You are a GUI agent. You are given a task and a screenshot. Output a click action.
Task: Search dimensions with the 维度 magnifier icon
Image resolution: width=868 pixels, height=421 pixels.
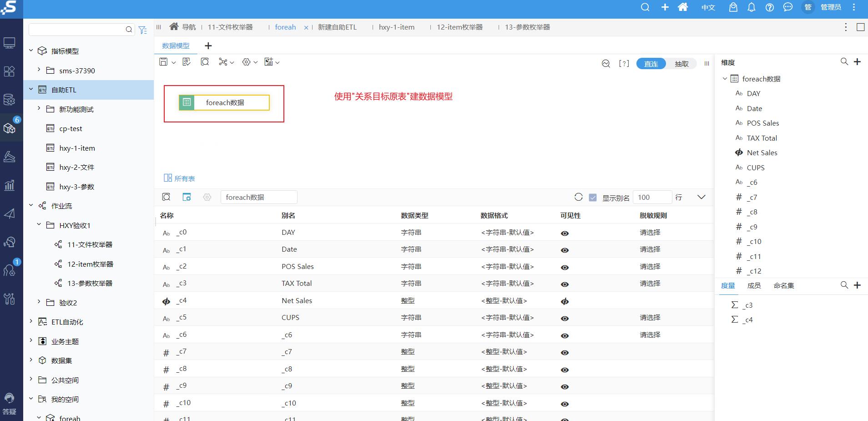(x=844, y=61)
